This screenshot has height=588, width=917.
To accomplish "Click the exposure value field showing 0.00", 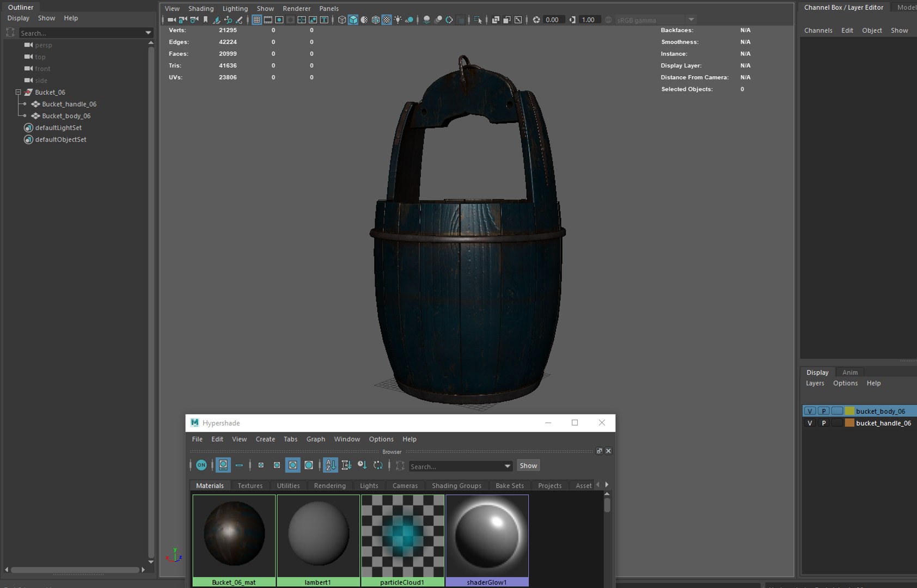I will click(x=553, y=20).
